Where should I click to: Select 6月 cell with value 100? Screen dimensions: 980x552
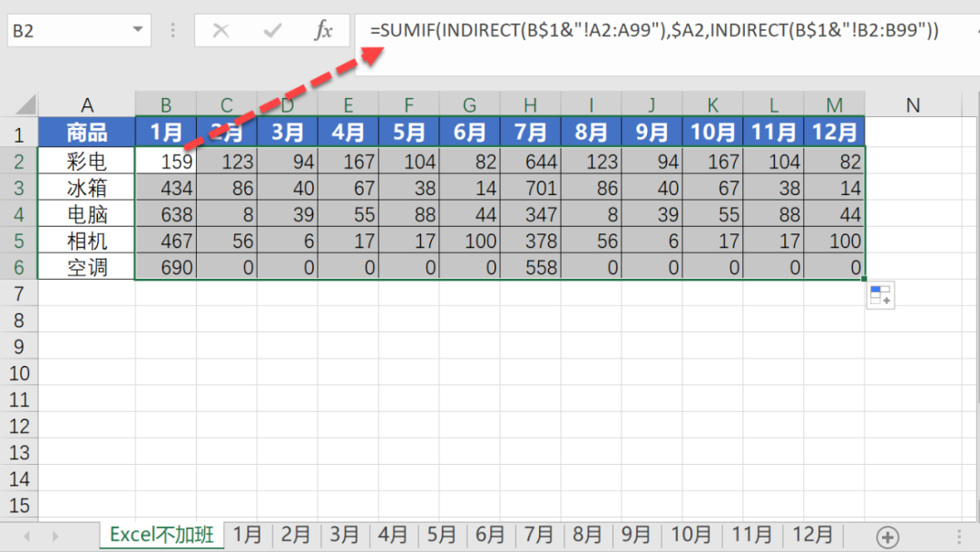tap(469, 241)
